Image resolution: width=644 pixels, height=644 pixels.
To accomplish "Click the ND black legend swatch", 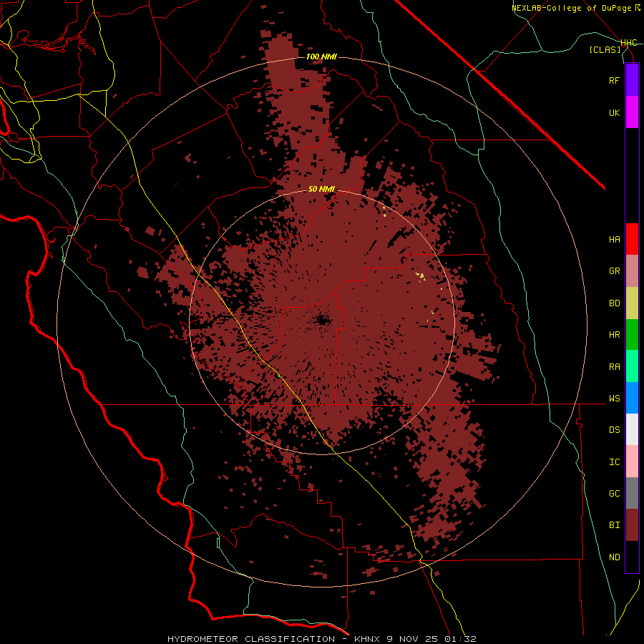I will (632, 557).
